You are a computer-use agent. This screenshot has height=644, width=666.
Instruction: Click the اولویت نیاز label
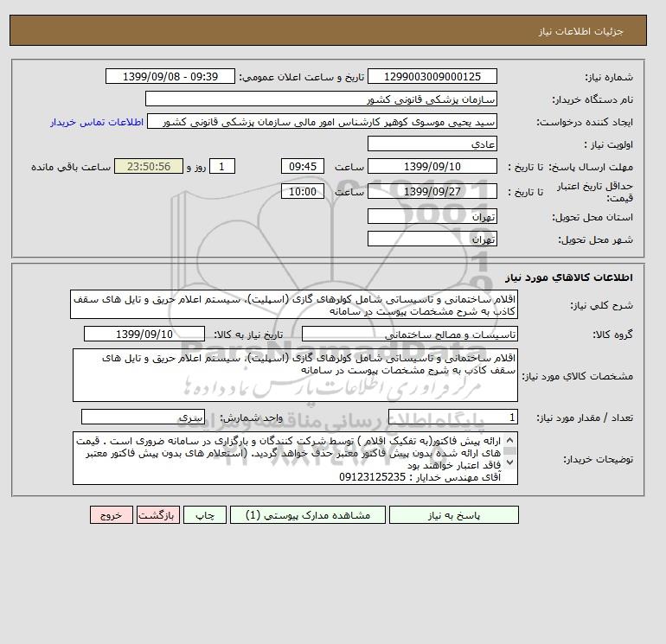[x=609, y=144]
